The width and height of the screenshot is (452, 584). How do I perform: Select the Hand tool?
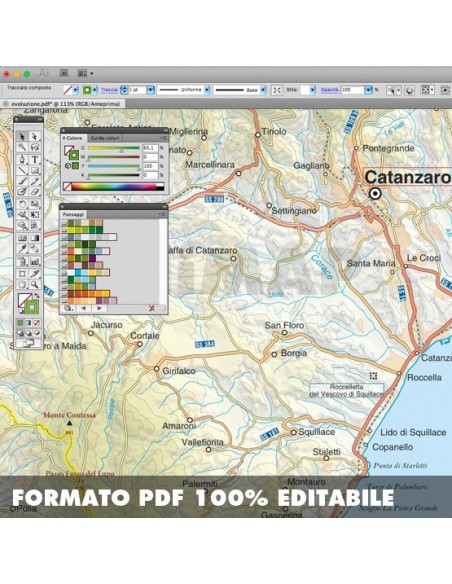pyautogui.click(x=23, y=285)
